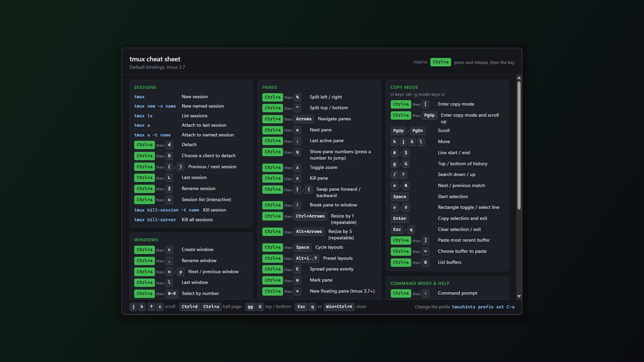The width and height of the screenshot is (644, 362).
Task: Click the "Choose a client to detach" description
Action: pyautogui.click(x=209, y=155)
